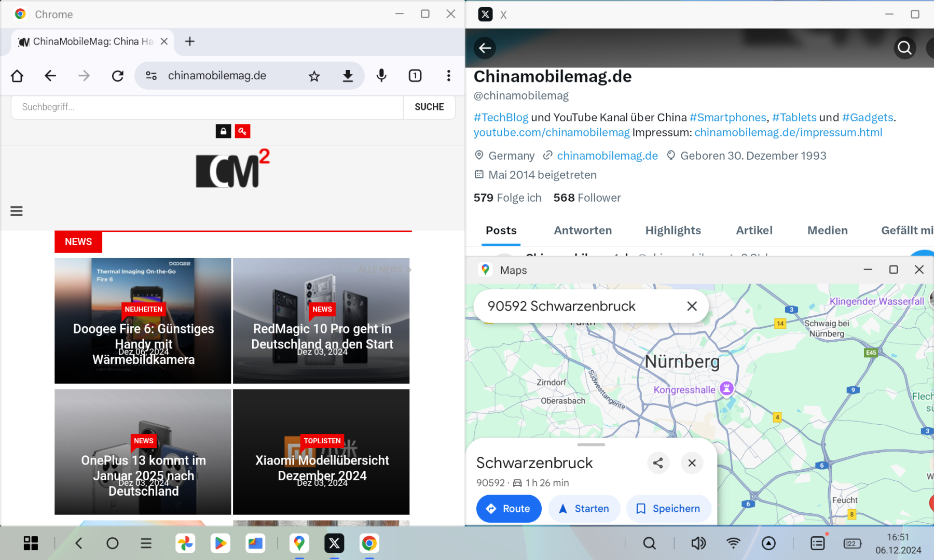View 568 Follower list
This screenshot has width=934, height=560.
click(587, 198)
